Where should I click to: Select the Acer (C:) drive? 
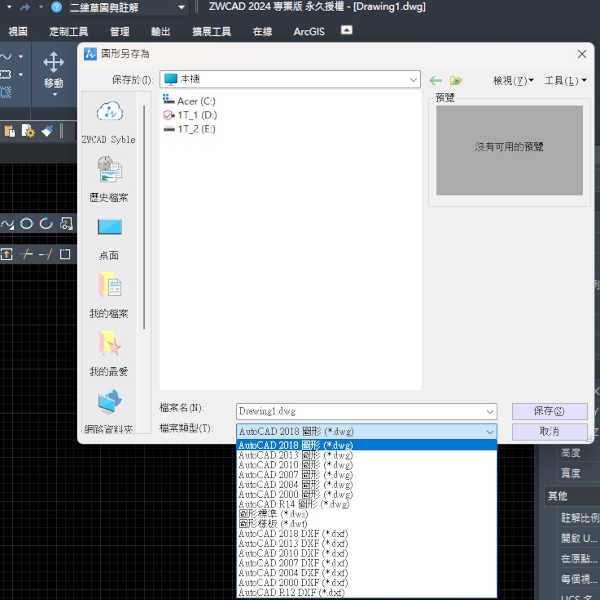pos(189,101)
